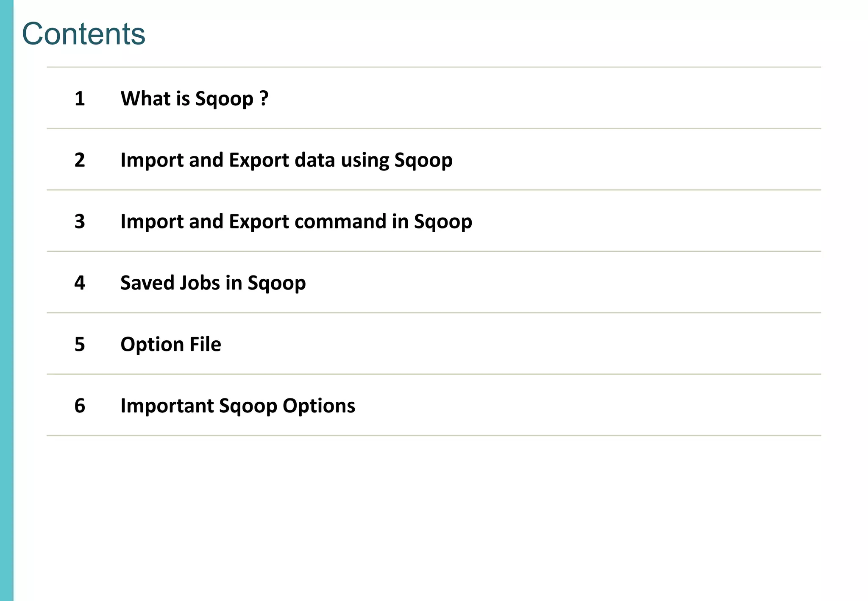Select 'Import and Export data using Sqoop'
868x601 pixels.
click(286, 160)
